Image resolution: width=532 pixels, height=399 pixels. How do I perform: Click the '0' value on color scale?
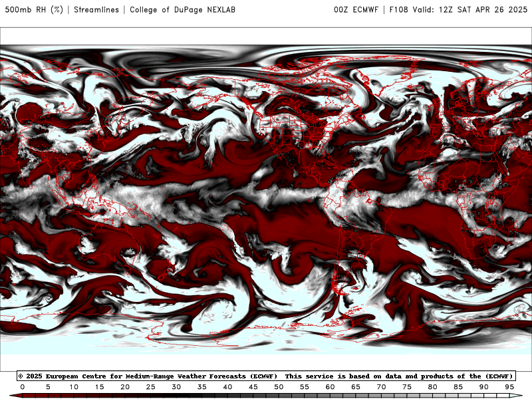pyautogui.click(x=23, y=387)
